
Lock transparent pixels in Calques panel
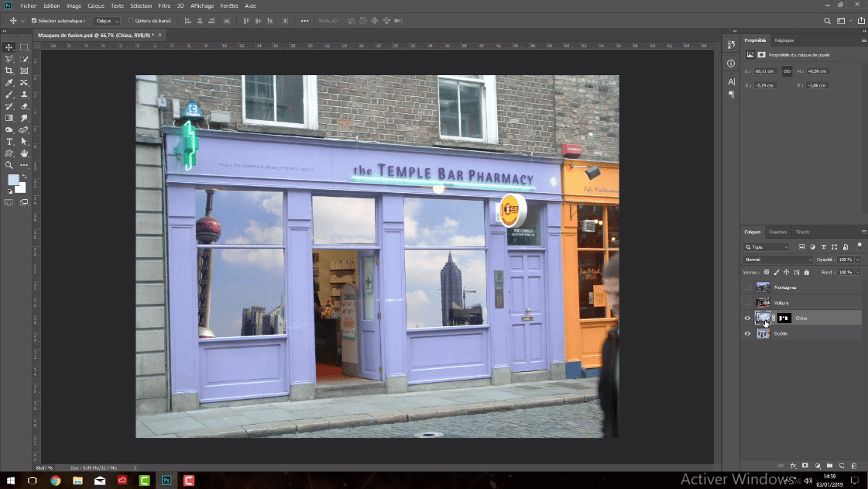767,273
